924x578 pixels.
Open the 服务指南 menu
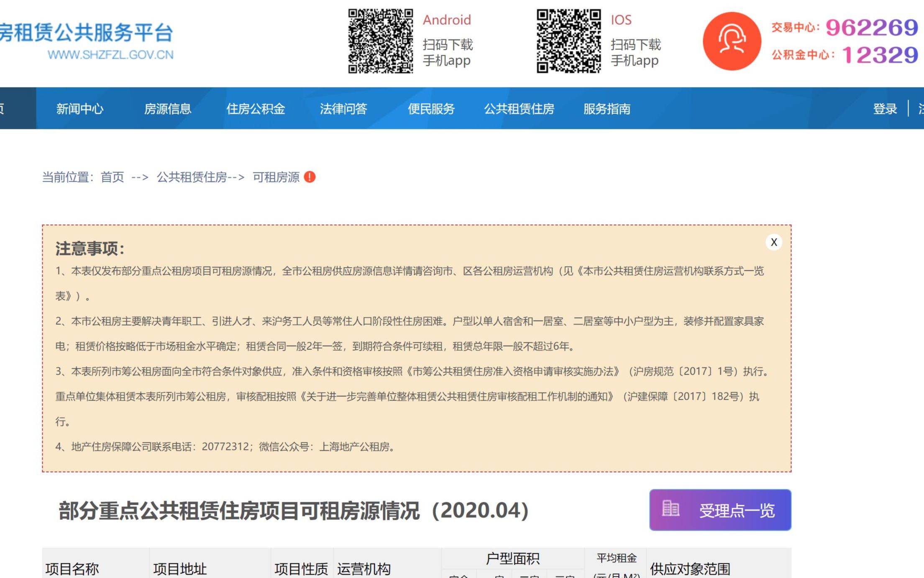point(607,109)
